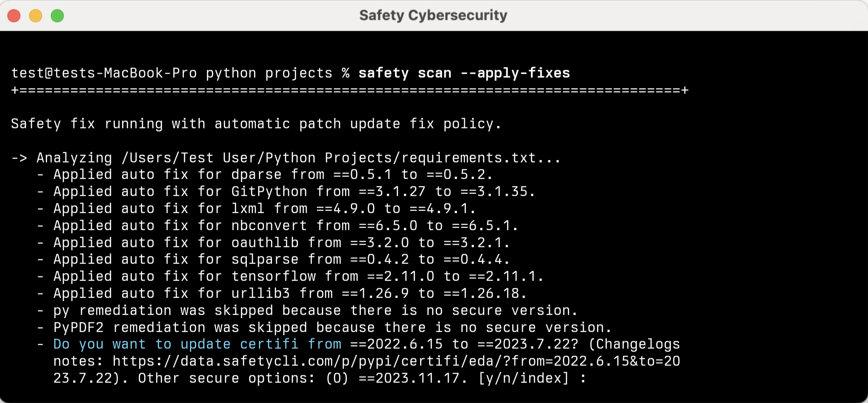Click the test@tests-MacBook-Pro shell prompt

[x=103, y=73]
